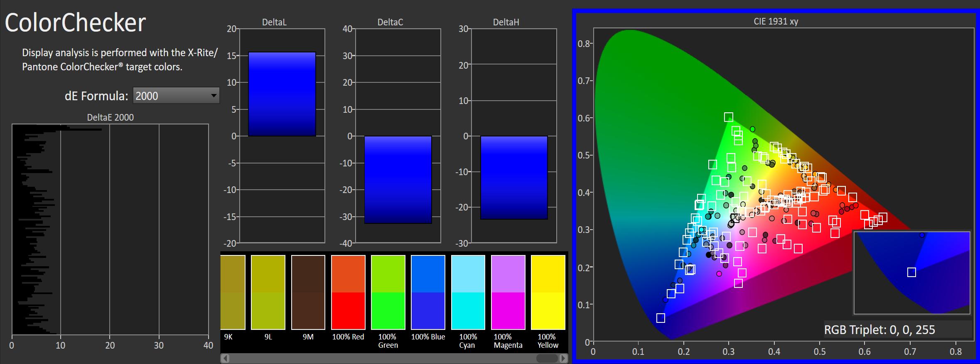Select the 100% Green swatch
Viewport: 980px width, 364px height.
(388, 292)
